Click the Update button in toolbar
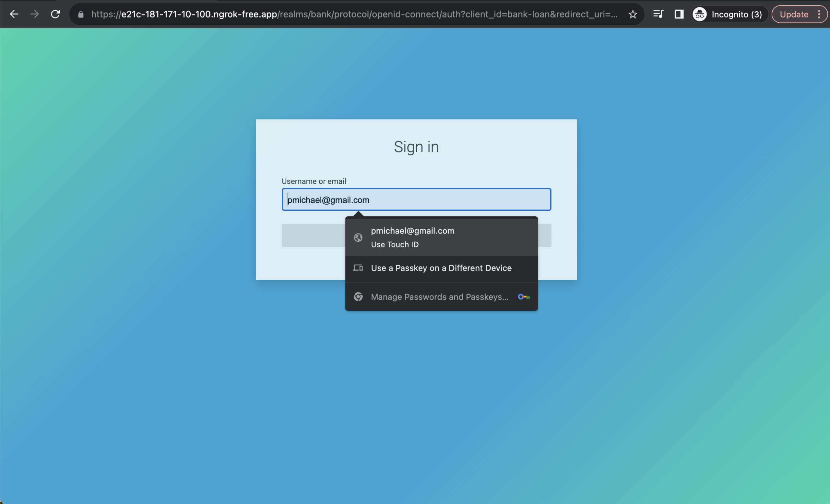Viewport: 830px width, 504px height. point(794,14)
